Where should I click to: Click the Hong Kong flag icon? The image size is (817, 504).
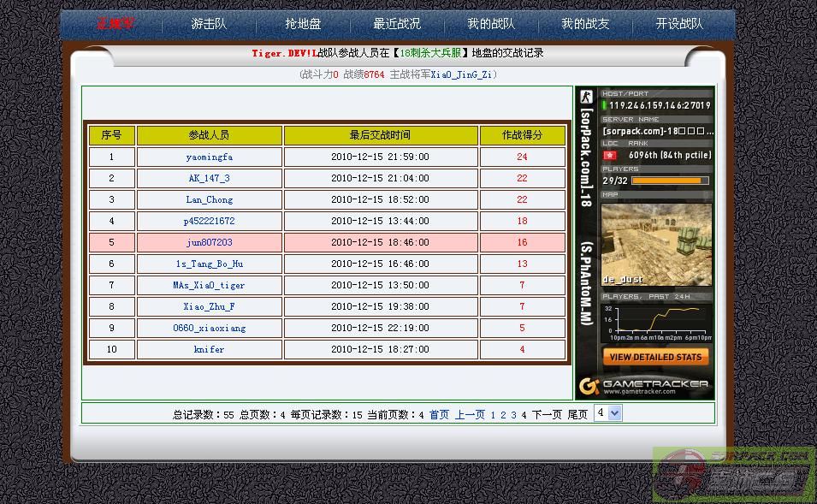point(610,156)
